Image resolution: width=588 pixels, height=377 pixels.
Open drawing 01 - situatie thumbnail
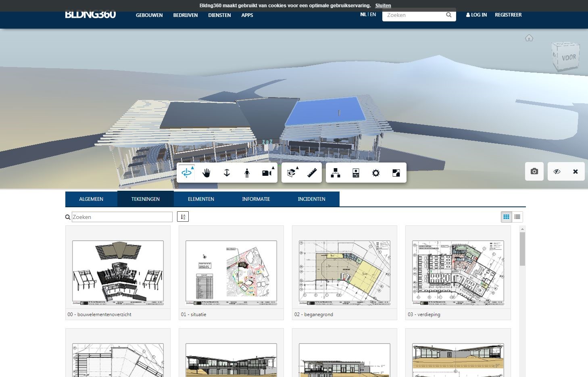pyautogui.click(x=231, y=272)
